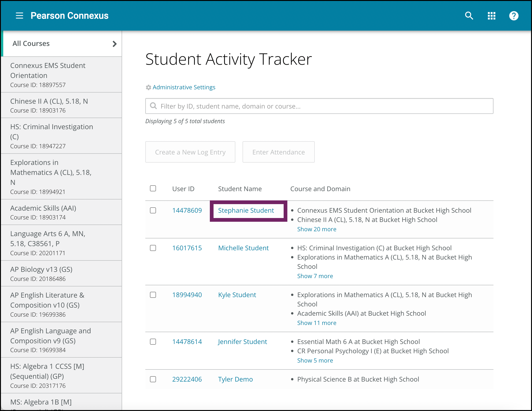Open Michelle Student's profile link
This screenshot has width=532, height=411.
pyautogui.click(x=243, y=248)
